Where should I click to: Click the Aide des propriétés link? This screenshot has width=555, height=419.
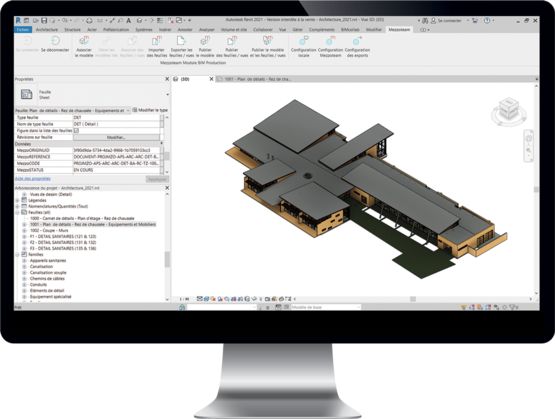pos(33,179)
